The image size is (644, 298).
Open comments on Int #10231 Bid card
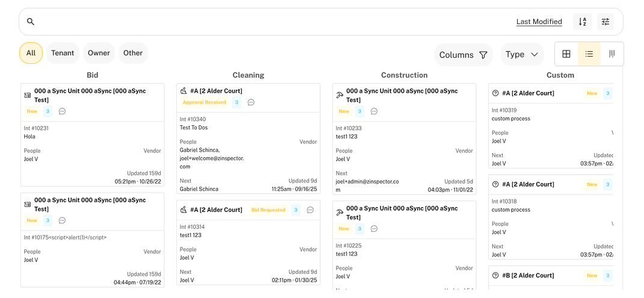pos(62,111)
